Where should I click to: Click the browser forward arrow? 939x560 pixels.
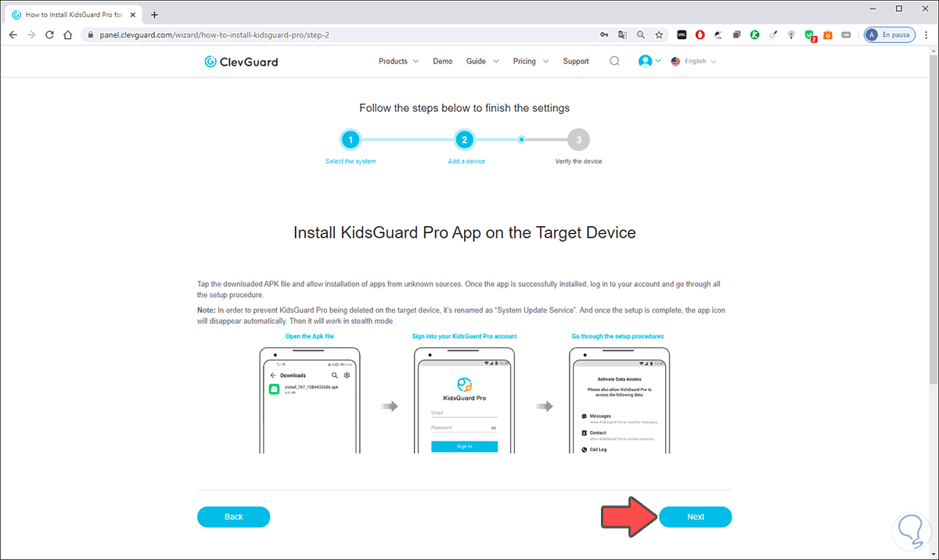[x=31, y=34]
